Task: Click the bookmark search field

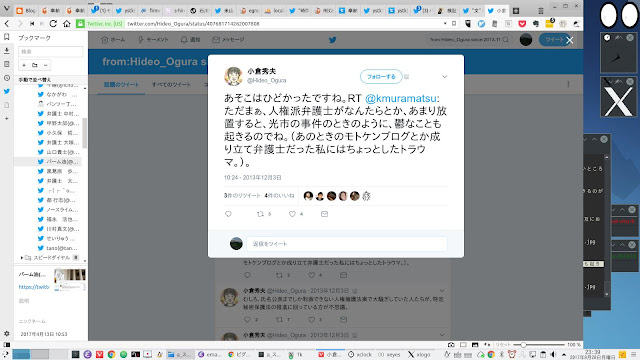Action: 50,51
